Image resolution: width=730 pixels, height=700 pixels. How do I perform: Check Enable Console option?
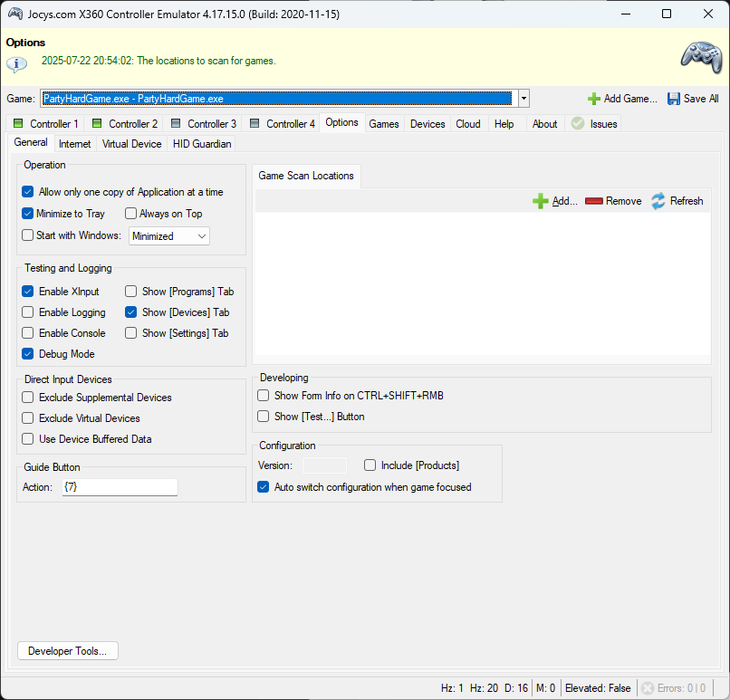click(x=27, y=332)
